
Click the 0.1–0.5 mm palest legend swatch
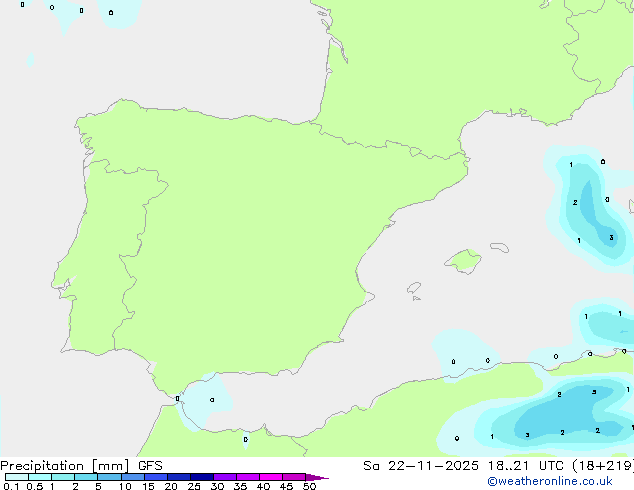pos(17,477)
